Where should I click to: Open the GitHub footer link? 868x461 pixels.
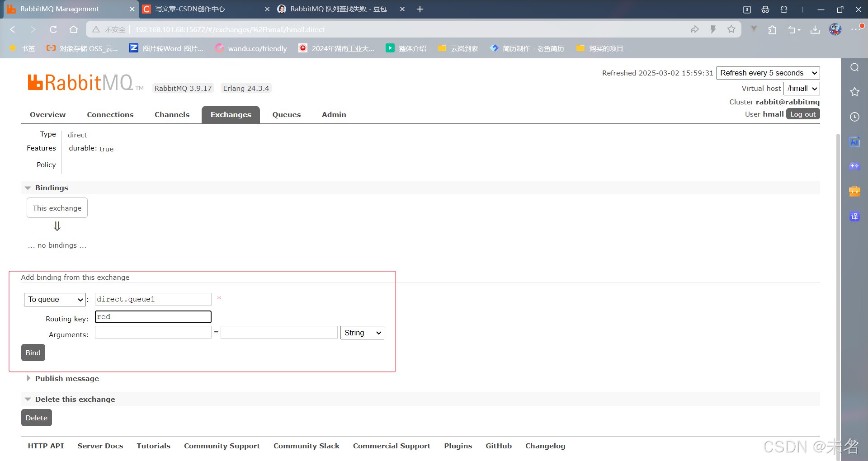click(499, 446)
